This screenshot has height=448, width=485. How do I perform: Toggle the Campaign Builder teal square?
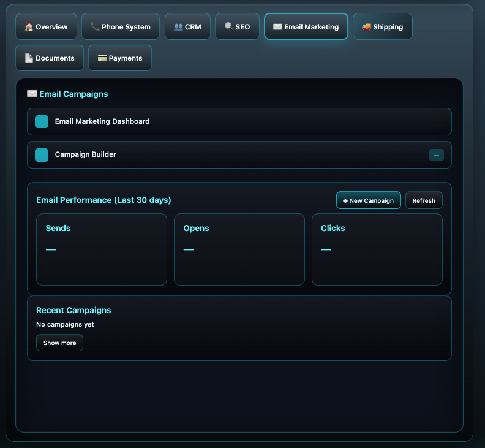pyautogui.click(x=42, y=155)
